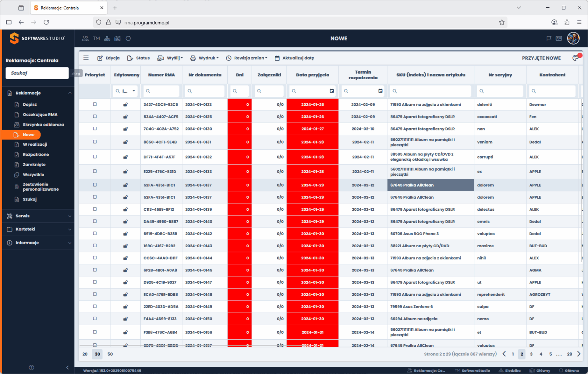Open the users icon in top header
The height and width of the screenshot is (374, 588).
[x=85, y=38]
